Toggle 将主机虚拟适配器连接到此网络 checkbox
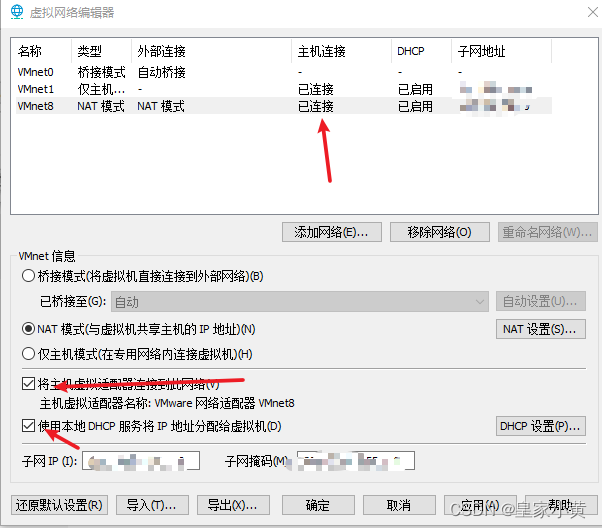Viewport: 602px width, 528px height. coord(28,384)
